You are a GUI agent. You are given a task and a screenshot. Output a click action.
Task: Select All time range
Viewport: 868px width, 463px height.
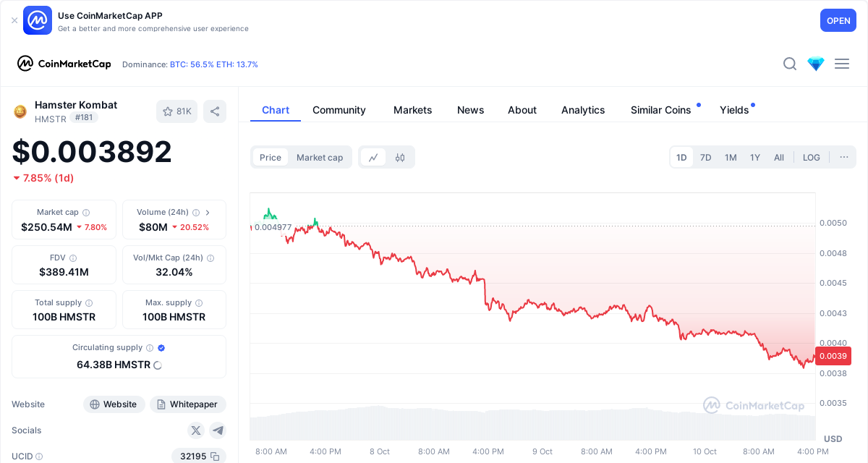[779, 157]
